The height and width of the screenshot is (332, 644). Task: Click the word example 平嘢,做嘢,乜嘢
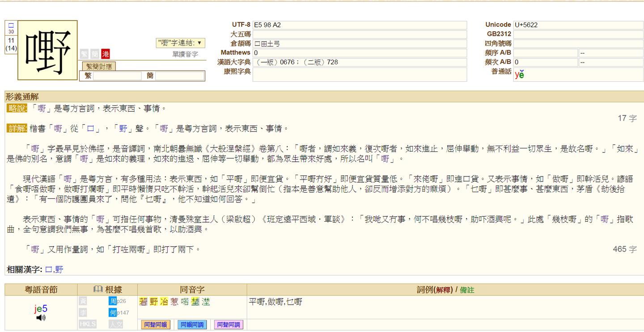pyautogui.click(x=275, y=302)
